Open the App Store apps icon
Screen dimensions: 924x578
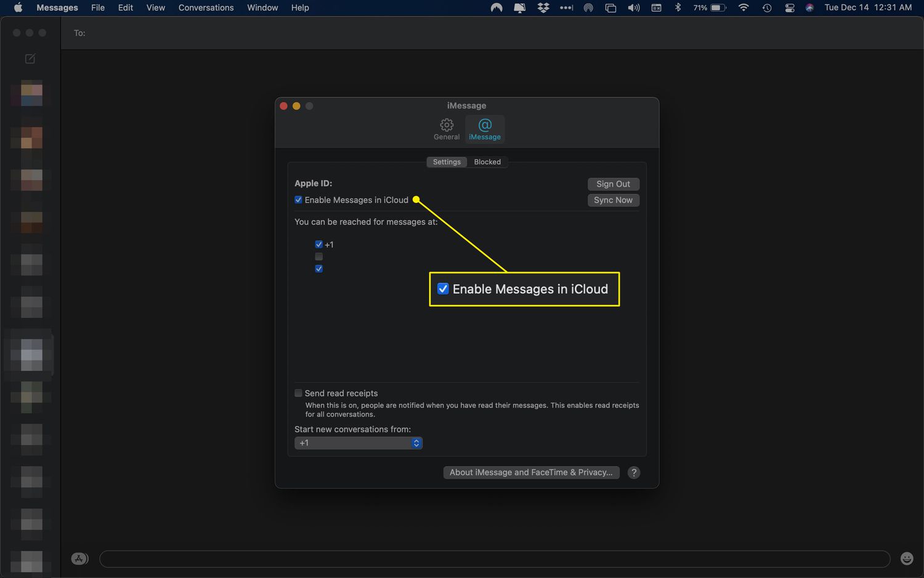tap(79, 559)
